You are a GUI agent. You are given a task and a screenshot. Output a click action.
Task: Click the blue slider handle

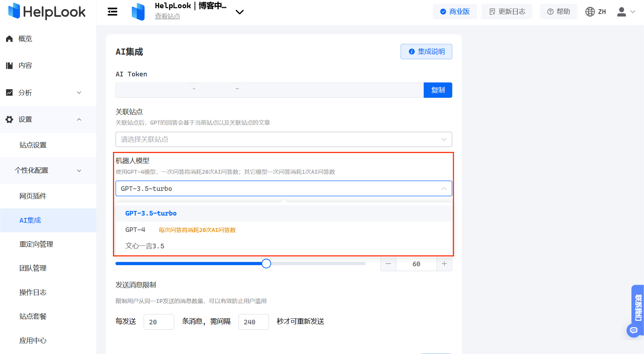point(266,264)
